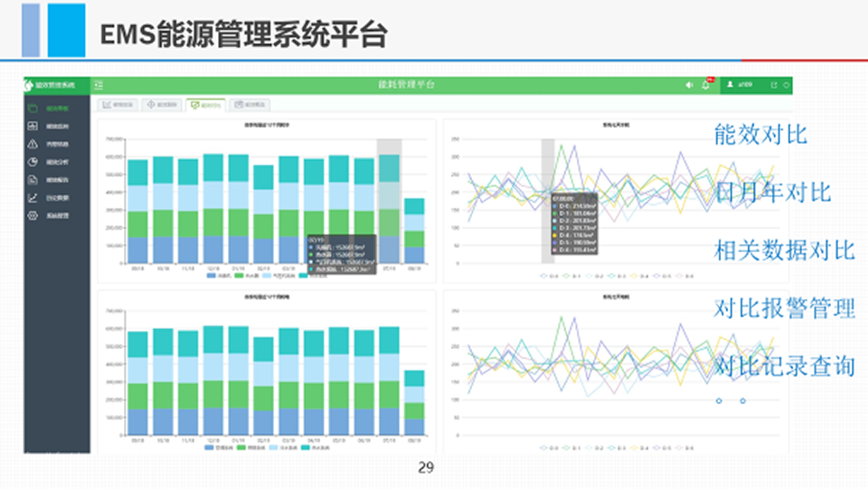Hide D-3 series in top line chart legend
This screenshot has width=868, height=489.
coord(618,276)
